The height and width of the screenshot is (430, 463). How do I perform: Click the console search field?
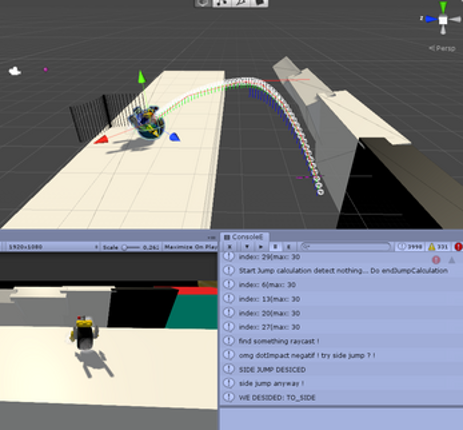(345, 247)
